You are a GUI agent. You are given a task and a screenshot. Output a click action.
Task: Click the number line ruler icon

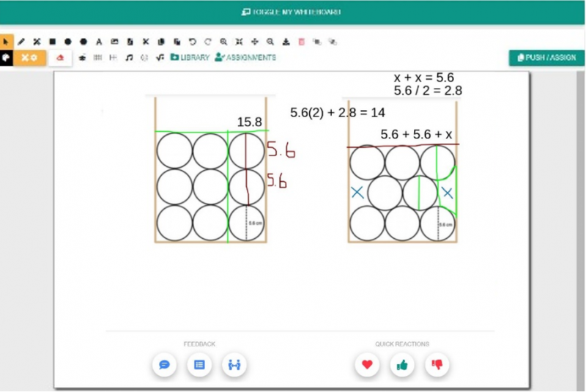pyautogui.click(x=113, y=58)
